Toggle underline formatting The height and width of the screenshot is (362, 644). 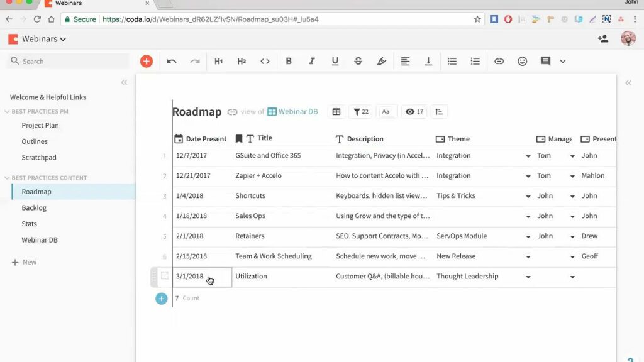(335, 61)
